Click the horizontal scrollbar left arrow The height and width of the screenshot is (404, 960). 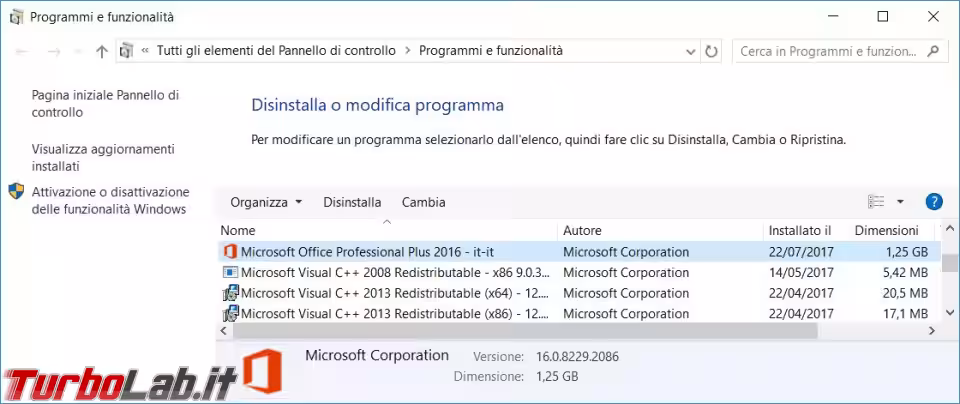pos(223,331)
